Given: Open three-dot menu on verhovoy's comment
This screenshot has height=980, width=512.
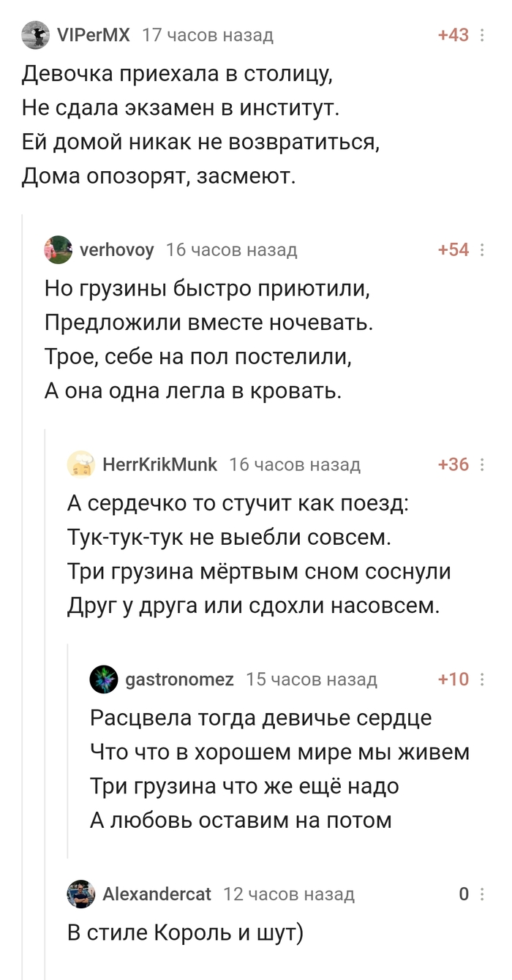Looking at the screenshot, I should 483,250.
